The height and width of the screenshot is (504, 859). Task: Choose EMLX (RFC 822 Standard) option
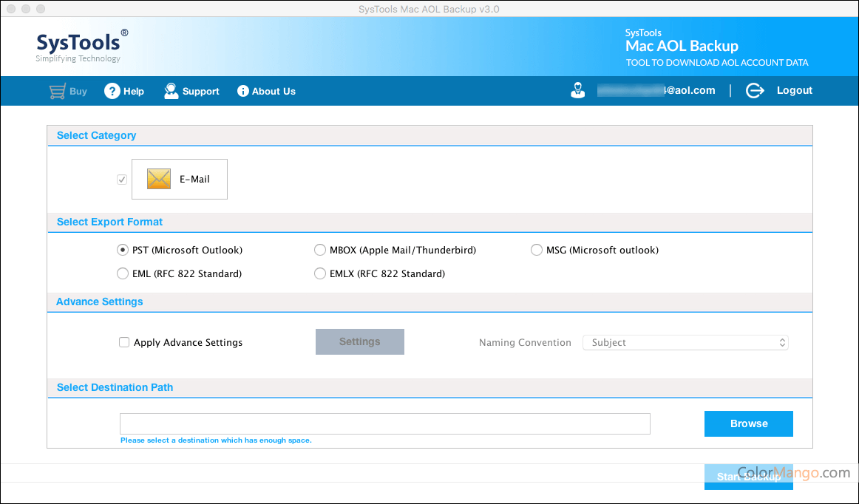[320, 274]
